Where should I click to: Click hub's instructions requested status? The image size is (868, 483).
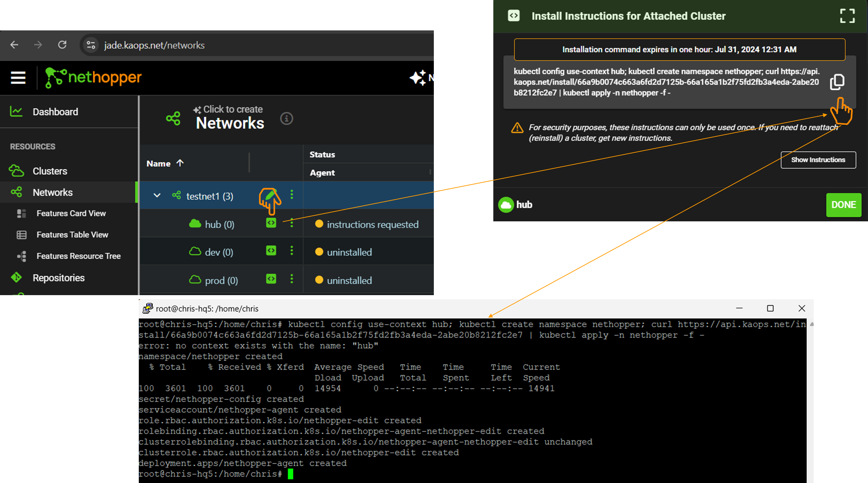click(x=367, y=224)
